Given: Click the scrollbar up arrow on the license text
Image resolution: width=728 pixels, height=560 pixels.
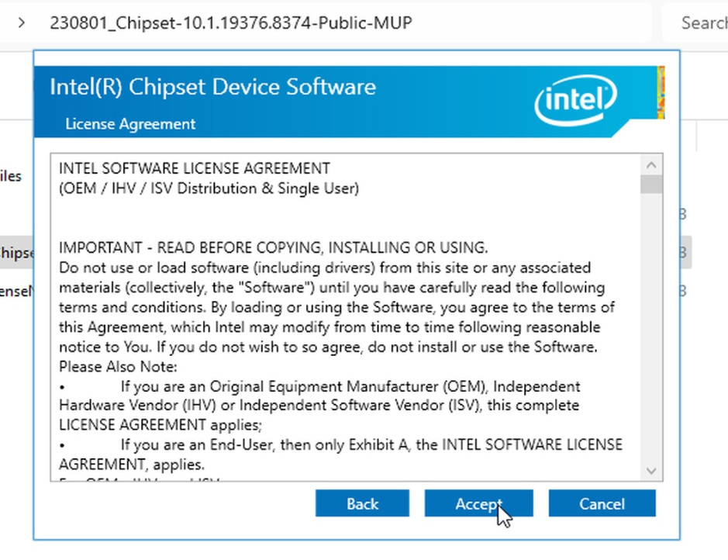Looking at the screenshot, I should [650, 163].
